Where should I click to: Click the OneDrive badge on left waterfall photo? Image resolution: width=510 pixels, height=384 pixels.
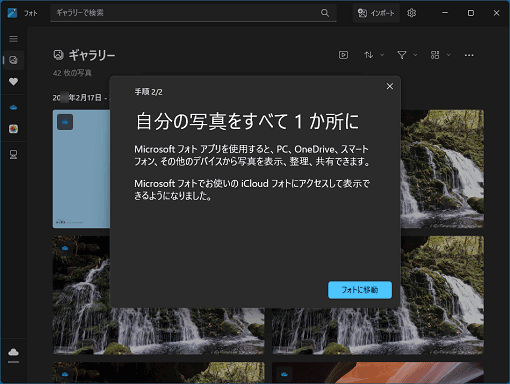(65, 248)
